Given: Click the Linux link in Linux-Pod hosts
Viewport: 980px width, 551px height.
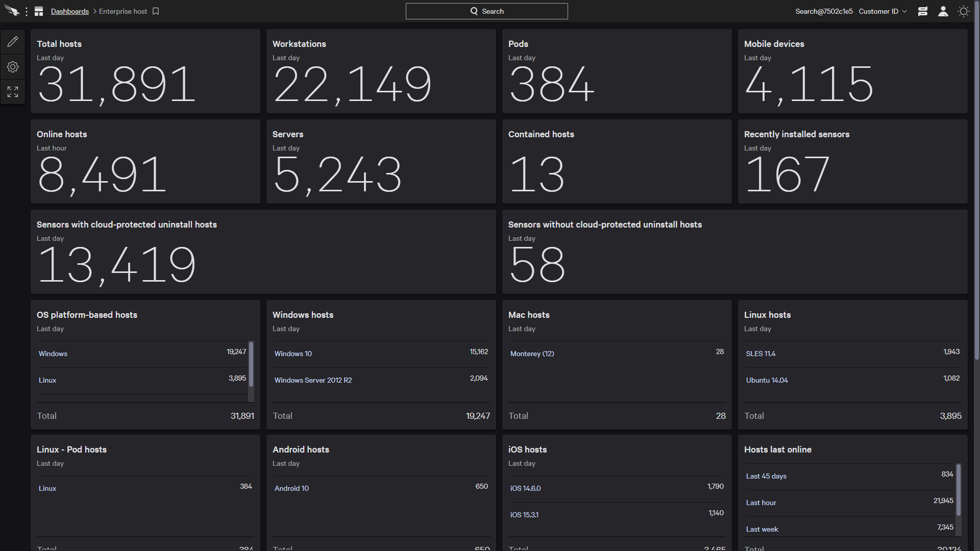Looking at the screenshot, I should coord(46,488).
